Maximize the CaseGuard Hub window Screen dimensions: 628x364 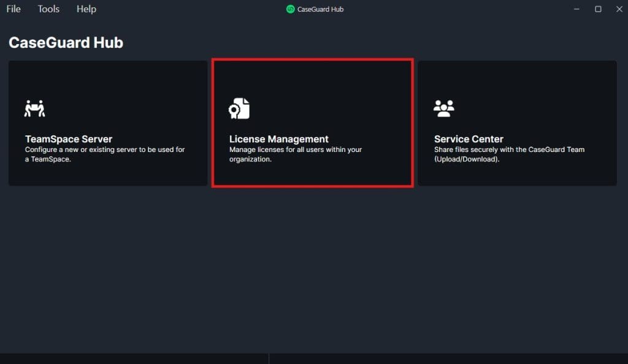[598, 9]
